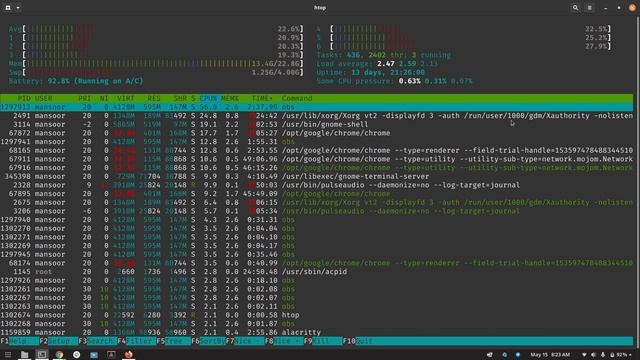Click the Uptime 13 days text
Viewport: 640px width, 360px height.
(x=371, y=72)
